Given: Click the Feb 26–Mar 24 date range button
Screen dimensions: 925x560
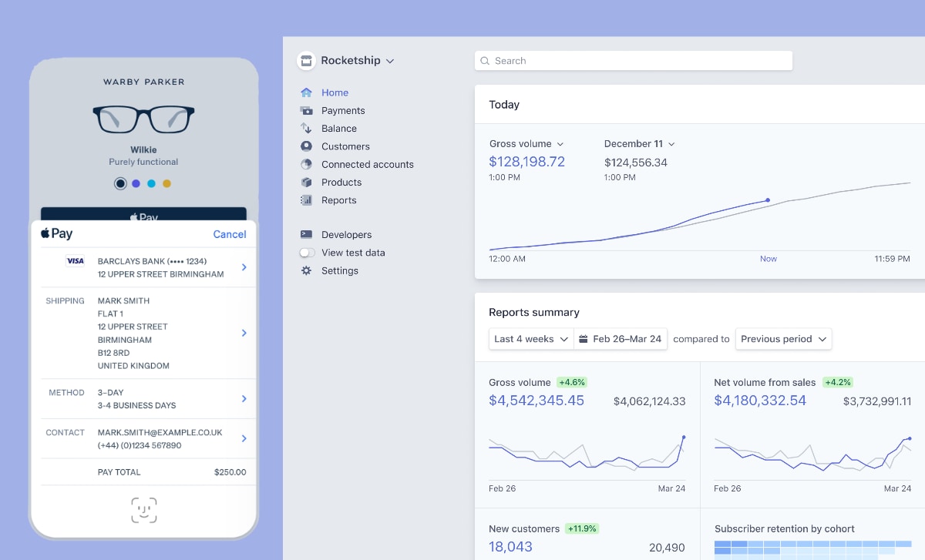Looking at the screenshot, I should (x=621, y=339).
